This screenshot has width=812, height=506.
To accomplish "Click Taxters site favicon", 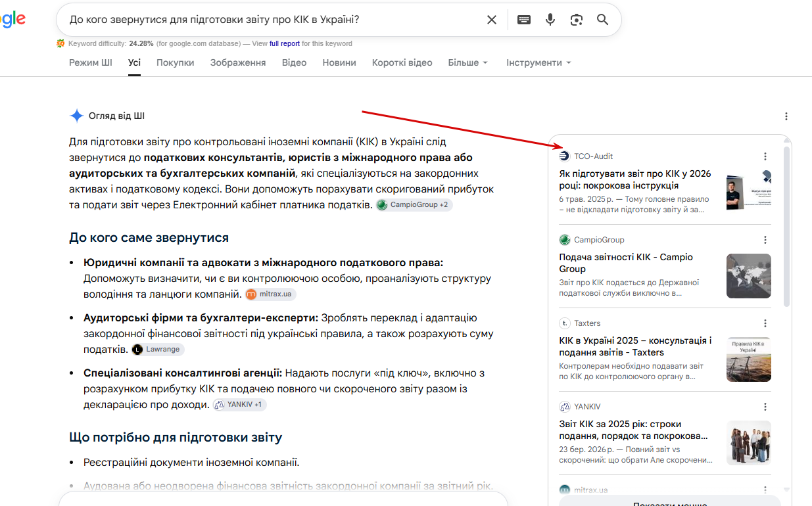I will [x=564, y=323].
